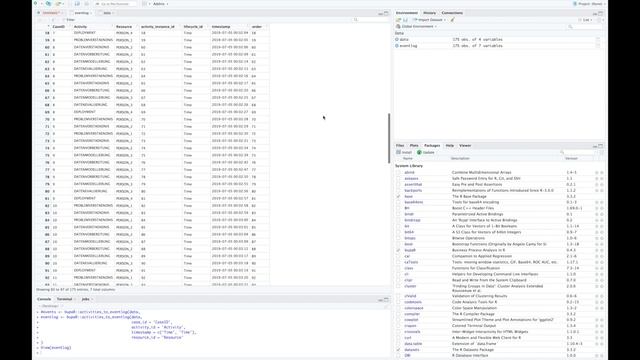
Task: Open the Import Dataset dropdown
Action: (429, 20)
